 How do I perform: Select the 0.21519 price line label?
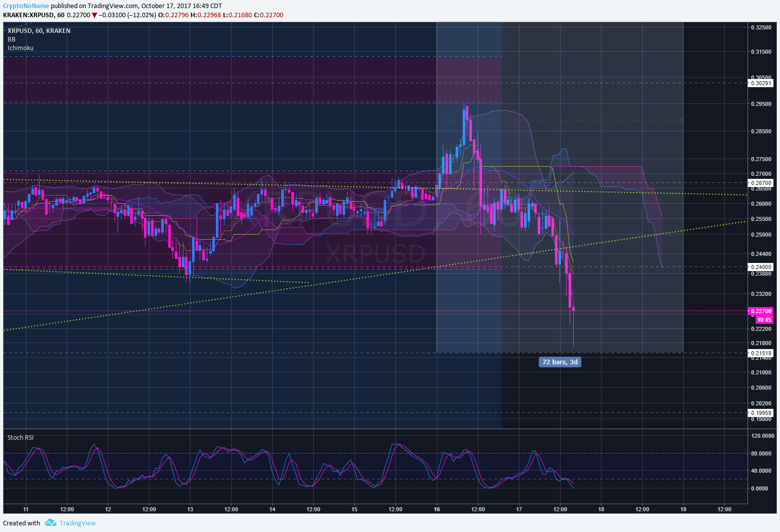[x=761, y=353]
